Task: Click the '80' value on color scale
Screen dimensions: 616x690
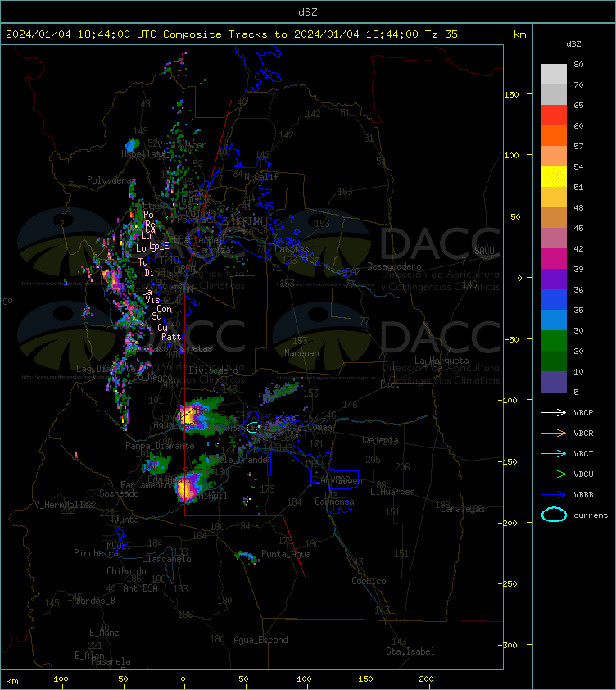Action: (578, 64)
